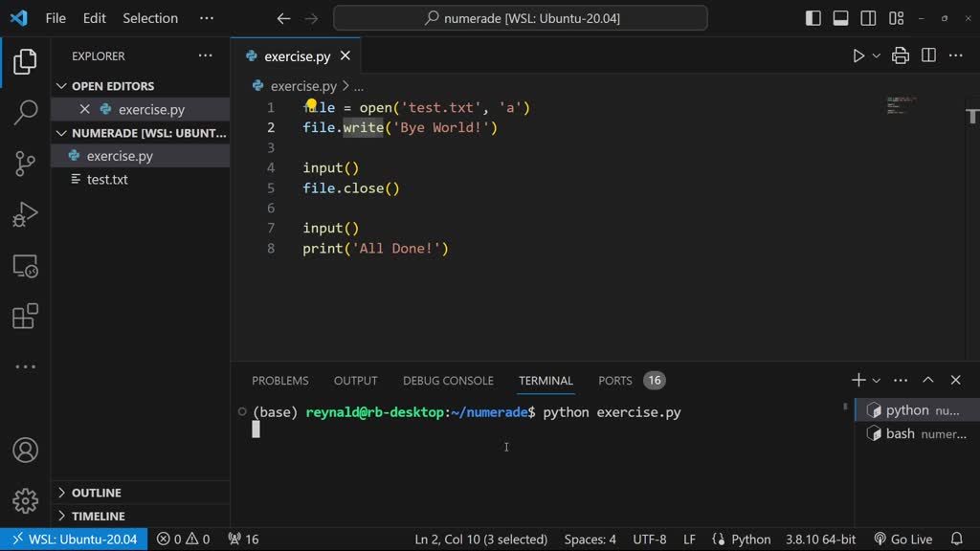Open Source Control view
Viewport: 980px width, 551px height.
point(26,164)
